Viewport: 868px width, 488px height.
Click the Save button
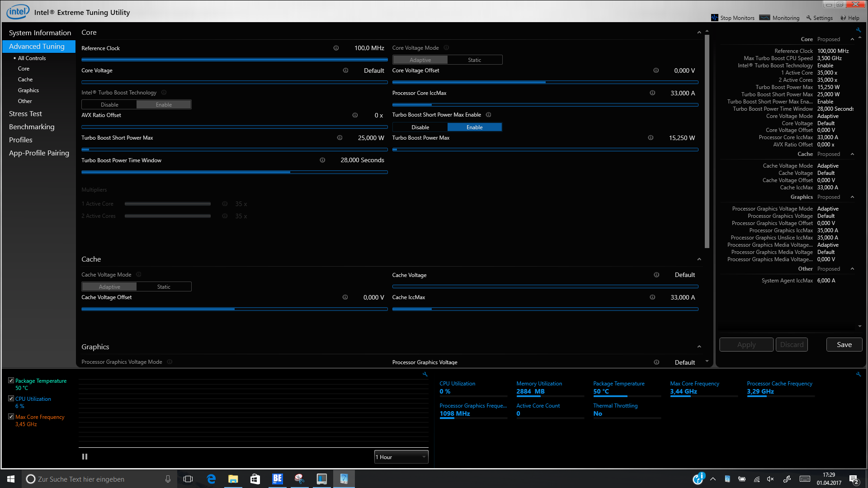click(844, 344)
